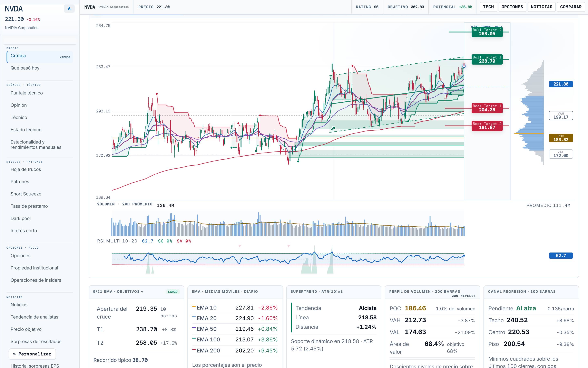This screenshot has width=588, height=368.
Task: Click the orange EMA 10 legend color
Action: 194,306
